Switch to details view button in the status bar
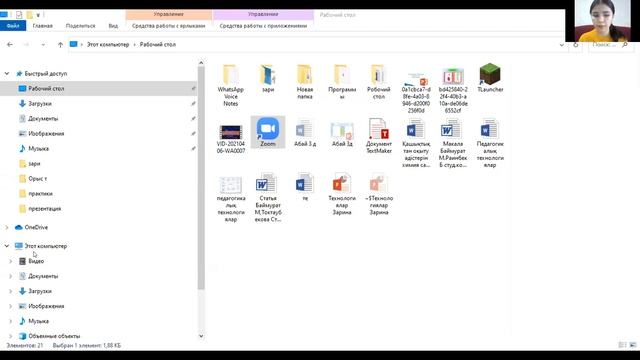Image resolution: width=640 pixels, height=360 pixels. (x=622, y=345)
